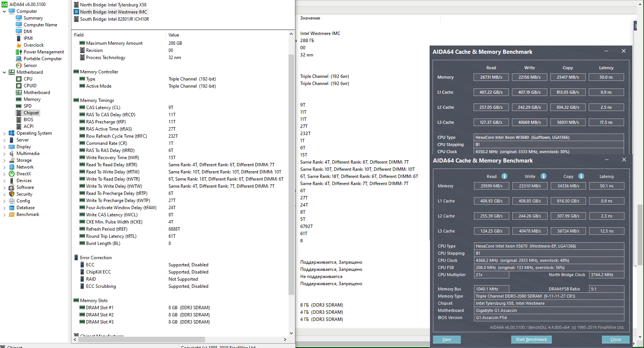Screen dimensions: 644x348
Task: Expand the Operating System node
Action: pos(4,133)
